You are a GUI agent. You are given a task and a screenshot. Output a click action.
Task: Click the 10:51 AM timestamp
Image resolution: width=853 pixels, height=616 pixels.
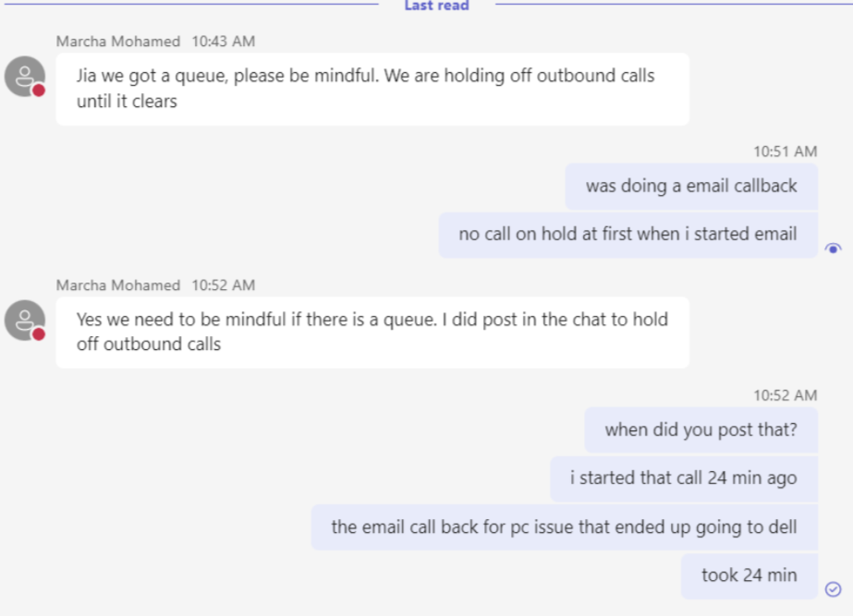pyautogui.click(x=785, y=151)
